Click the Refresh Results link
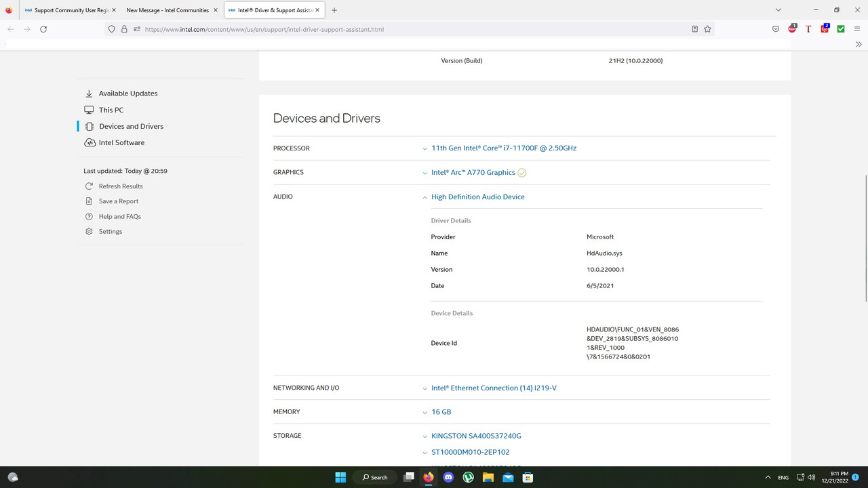This screenshot has height=488, width=868. pos(121,186)
